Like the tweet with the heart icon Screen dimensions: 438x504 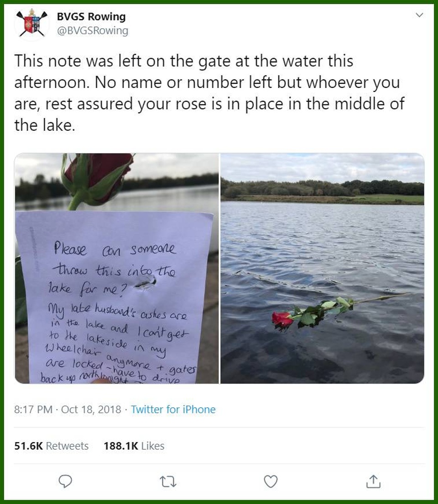click(x=271, y=481)
